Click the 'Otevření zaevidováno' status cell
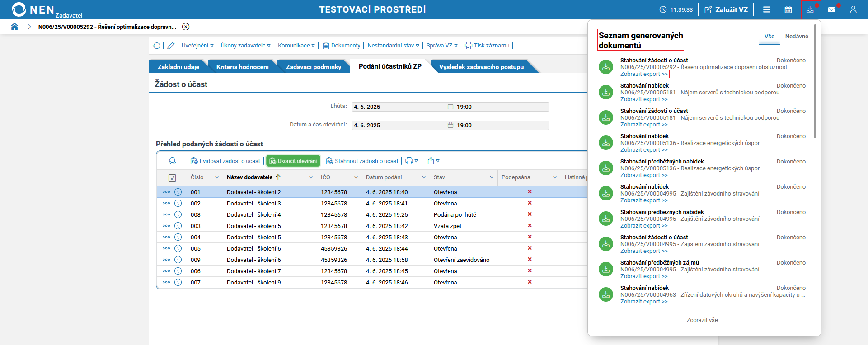 point(461,260)
